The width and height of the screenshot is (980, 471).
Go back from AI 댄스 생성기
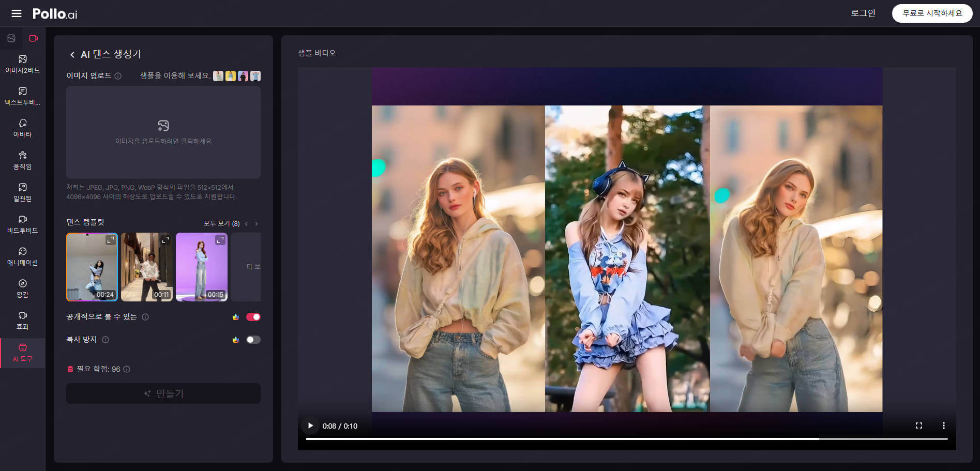(72, 55)
